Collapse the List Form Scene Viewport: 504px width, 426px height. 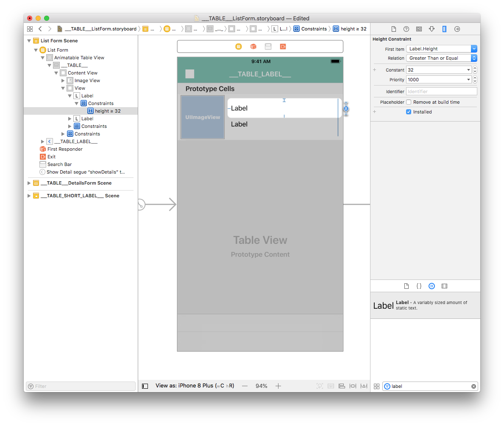click(29, 41)
